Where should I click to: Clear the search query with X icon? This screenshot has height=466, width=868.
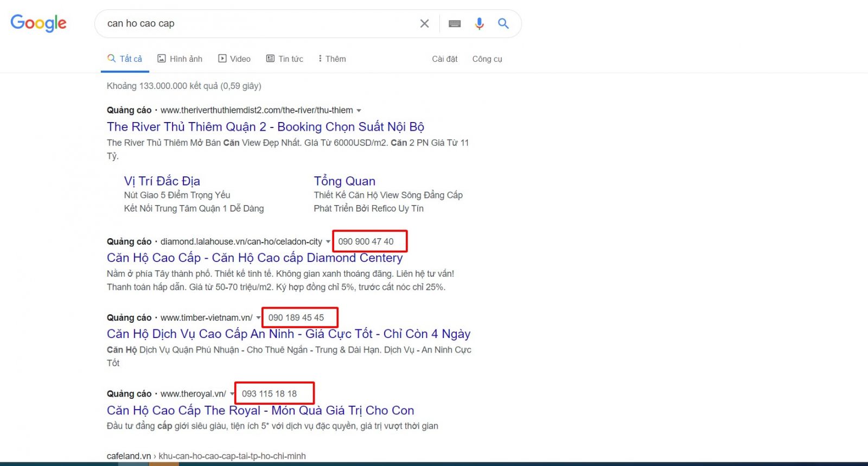click(424, 23)
